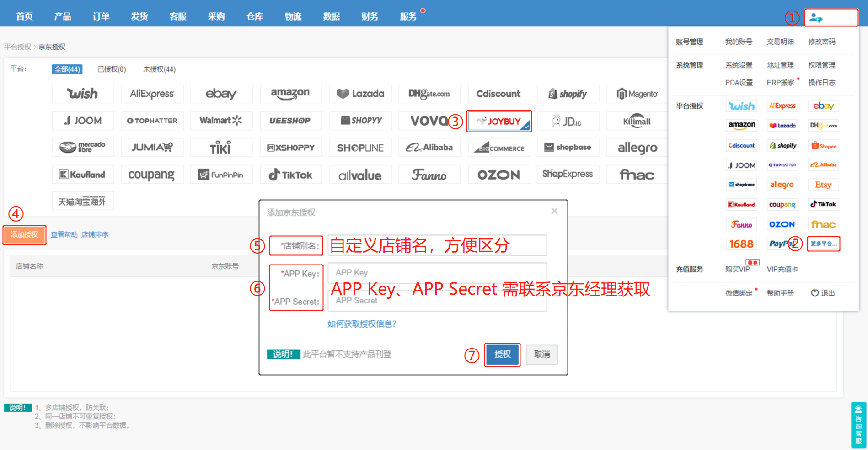The height and width of the screenshot is (450, 868).
Task: Filter platforms by 全部(44)
Action: pyautogui.click(x=67, y=69)
